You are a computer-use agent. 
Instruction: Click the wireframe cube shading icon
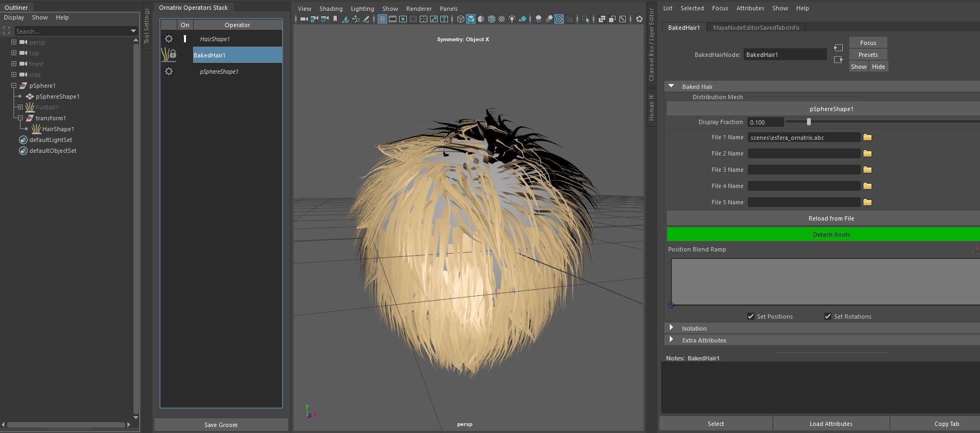tap(460, 19)
